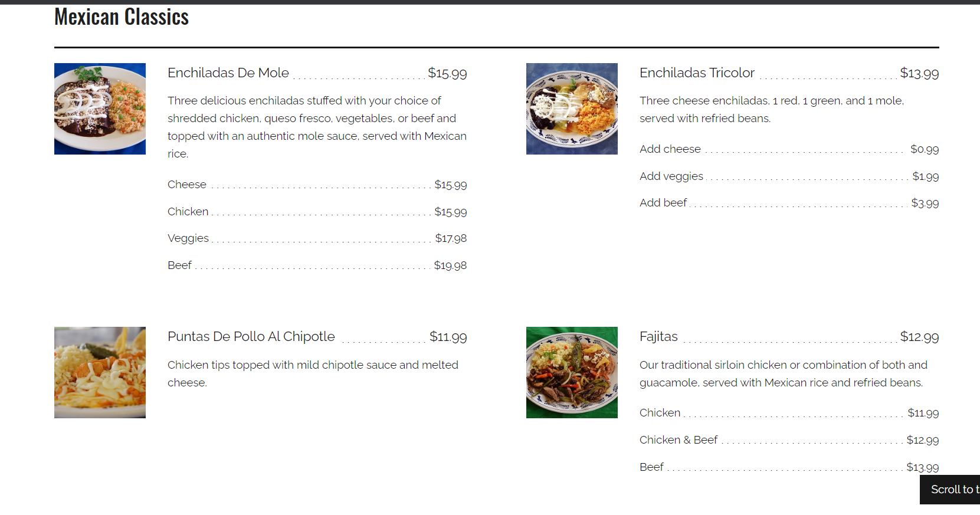Open the Fajitas dish photo
The height and width of the screenshot is (515, 980).
coord(572,372)
